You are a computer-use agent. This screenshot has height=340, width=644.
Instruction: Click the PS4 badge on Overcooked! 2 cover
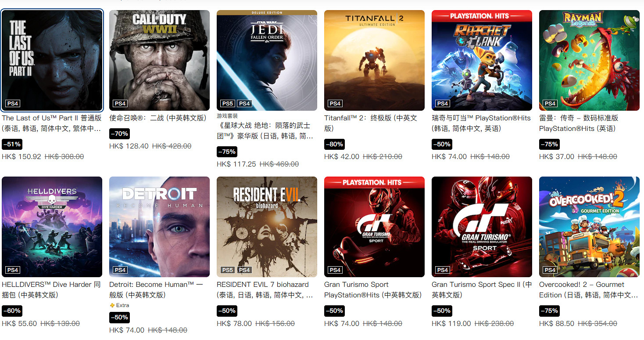click(x=550, y=270)
